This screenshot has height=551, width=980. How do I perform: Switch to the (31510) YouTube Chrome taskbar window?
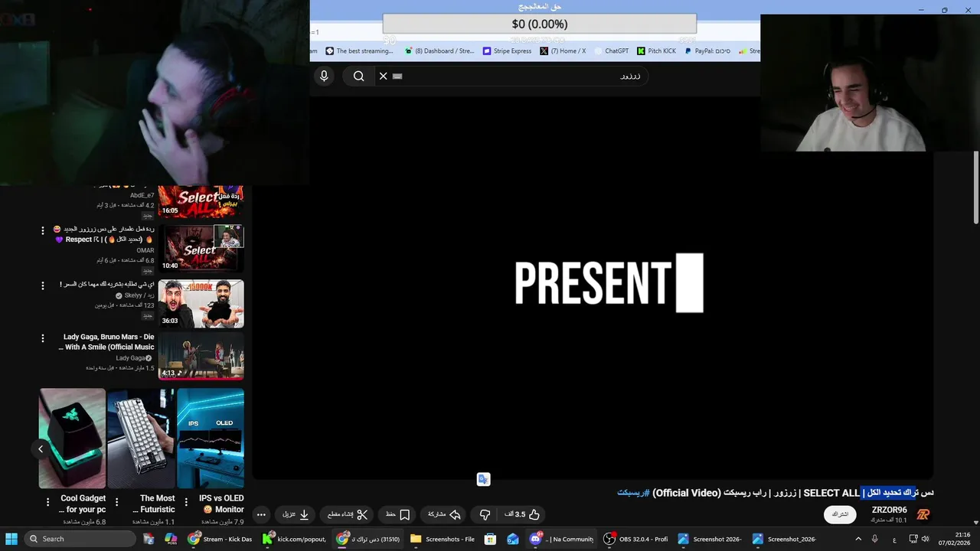click(368, 539)
